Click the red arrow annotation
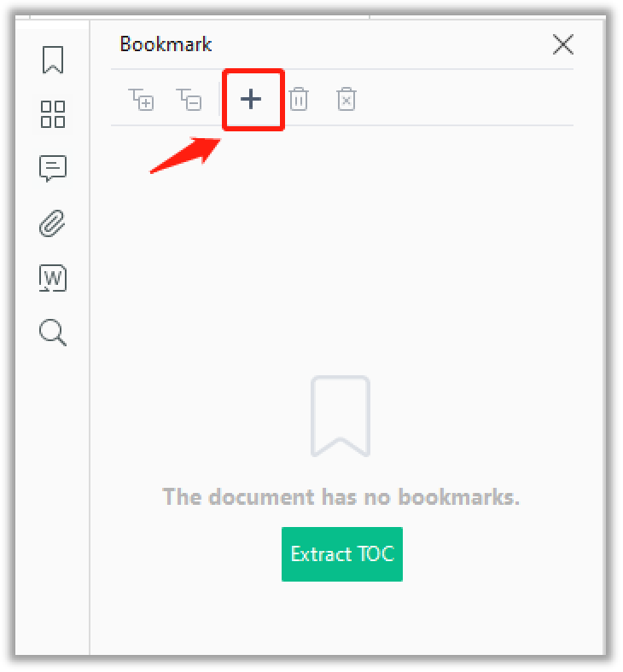Viewport: 623px width, 672px height. pyautogui.click(x=185, y=155)
